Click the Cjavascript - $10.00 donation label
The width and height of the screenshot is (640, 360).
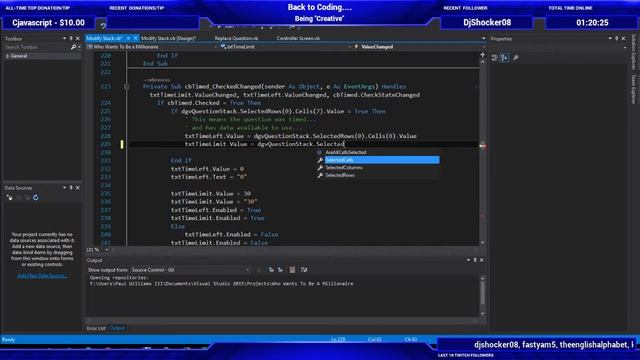(x=49, y=23)
